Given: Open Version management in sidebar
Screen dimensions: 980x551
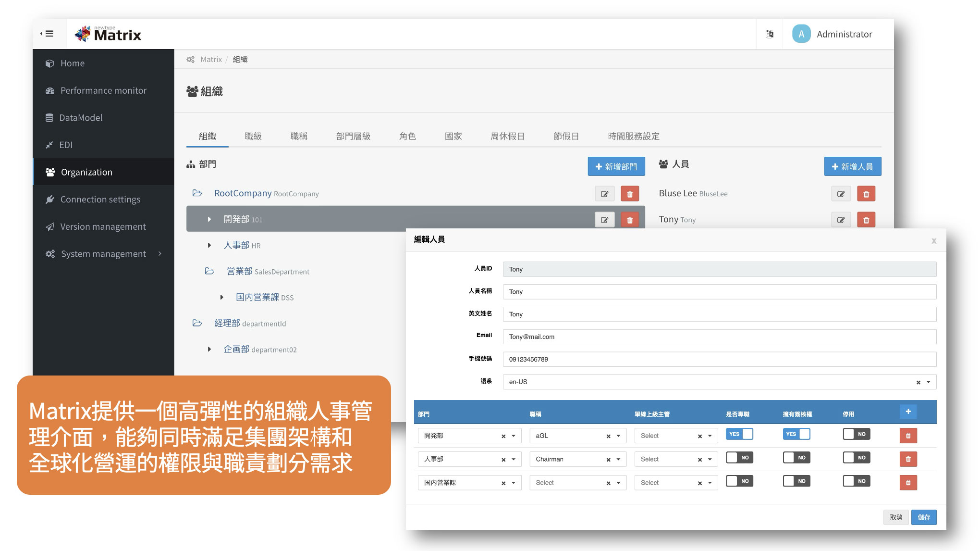Looking at the screenshot, I should 103,226.
